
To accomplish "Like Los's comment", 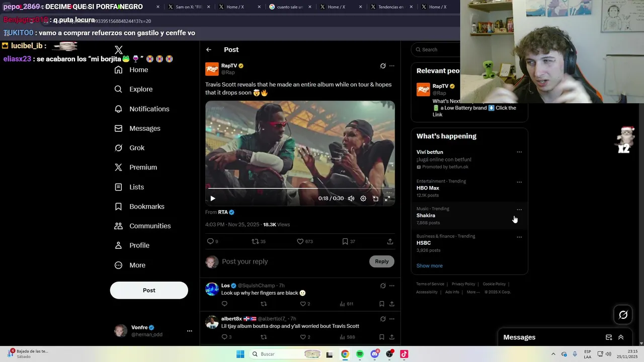I will pyautogui.click(x=305, y=304).
